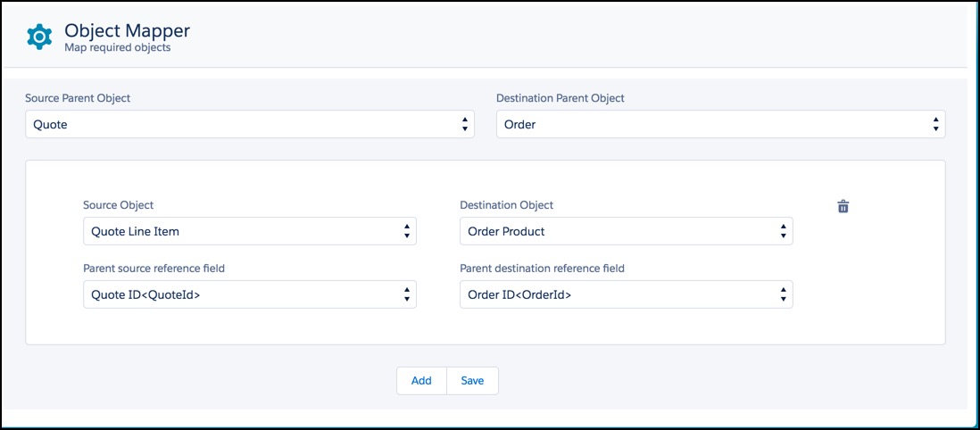Delete the mapping with the trash icon

843,206
